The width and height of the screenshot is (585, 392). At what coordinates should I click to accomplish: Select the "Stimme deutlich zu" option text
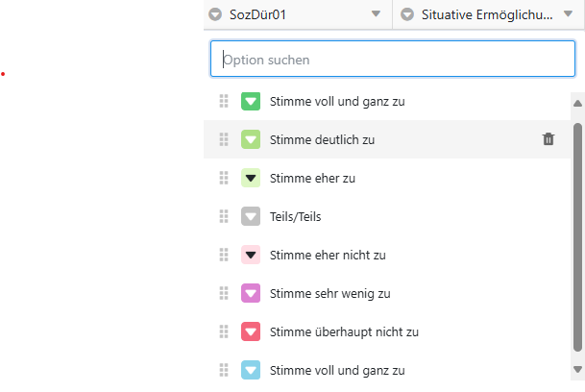pyautogui.click(x=323, y=139)
